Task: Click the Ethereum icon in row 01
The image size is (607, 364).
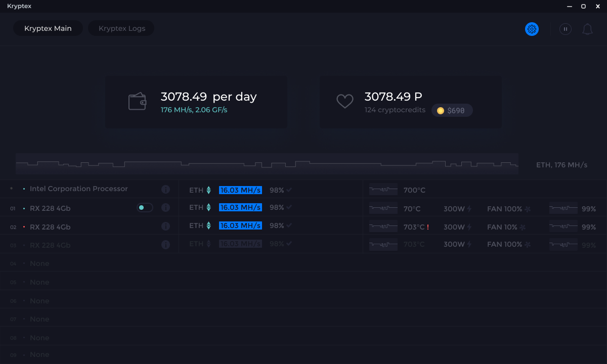Action: (x=208, y=207)
